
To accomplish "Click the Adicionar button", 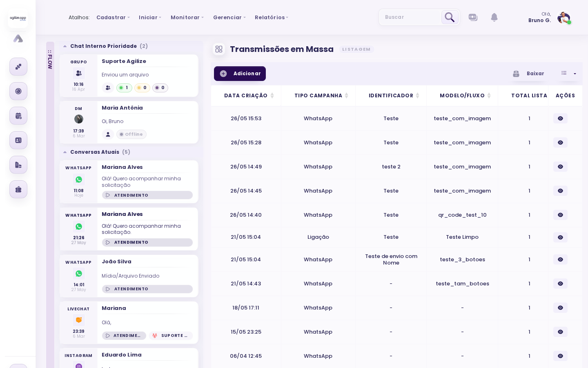I will (240, 74).
